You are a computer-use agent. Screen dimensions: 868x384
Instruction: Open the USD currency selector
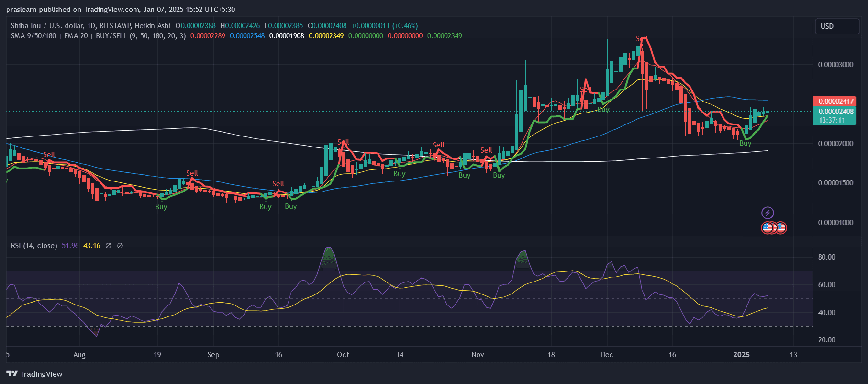837,26
